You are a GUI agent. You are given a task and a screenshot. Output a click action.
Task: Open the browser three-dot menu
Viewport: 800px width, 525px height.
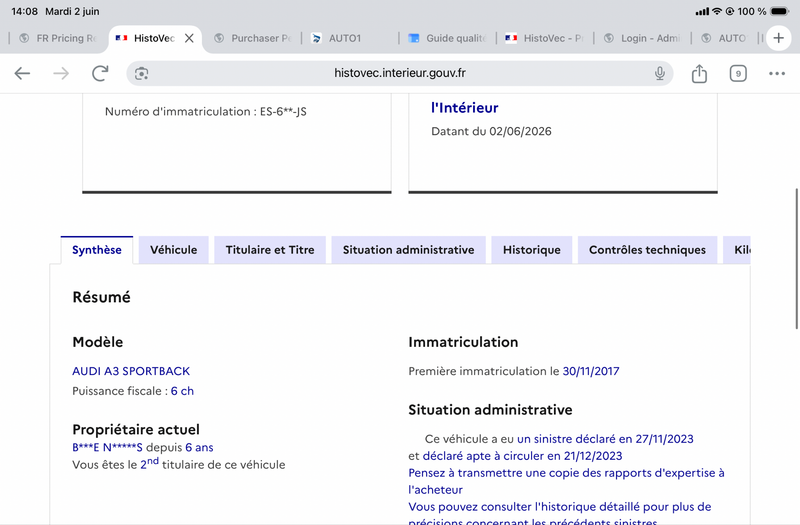click(x=777, y=73)
